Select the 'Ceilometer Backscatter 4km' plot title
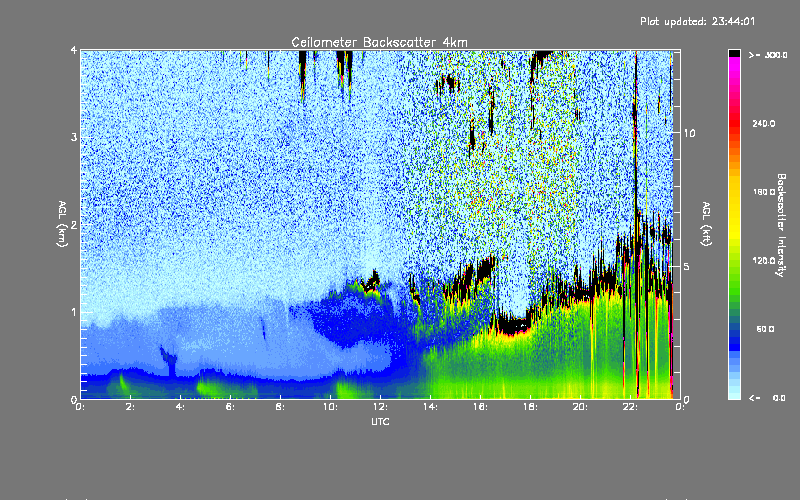This screenshot has height=500, width=800. point(379,42)
